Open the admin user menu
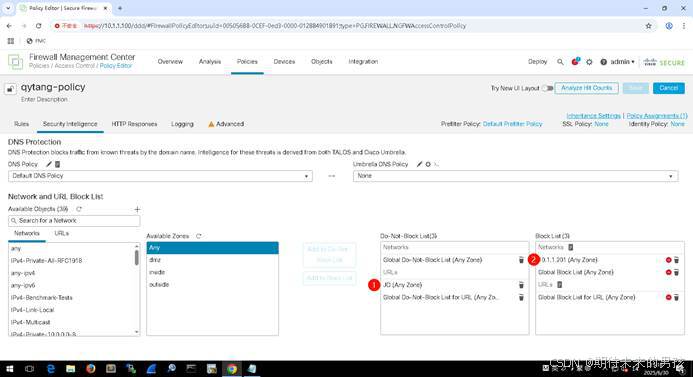The width and height of the screenshot is (693, 377). [622, 62]
